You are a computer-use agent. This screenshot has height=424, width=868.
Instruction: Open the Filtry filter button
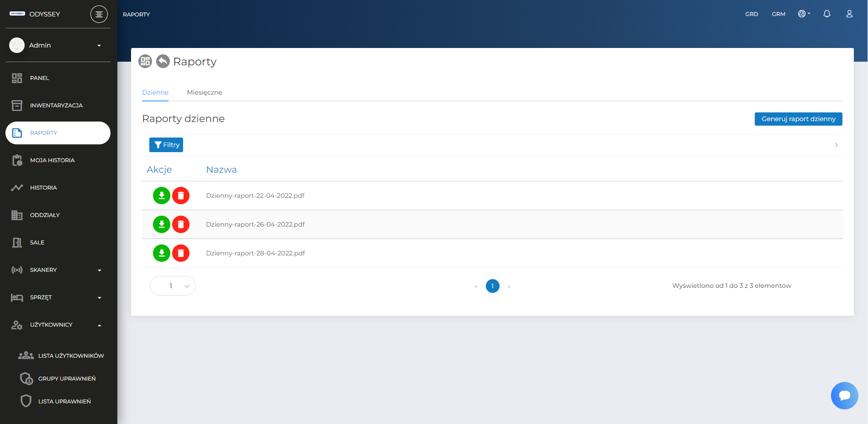point(166,145)
